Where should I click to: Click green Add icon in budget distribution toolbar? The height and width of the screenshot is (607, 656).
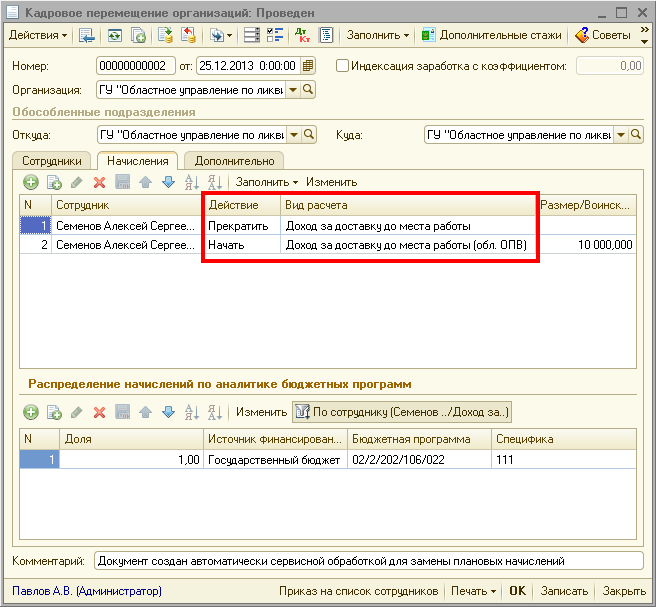(x=30, y=412)
